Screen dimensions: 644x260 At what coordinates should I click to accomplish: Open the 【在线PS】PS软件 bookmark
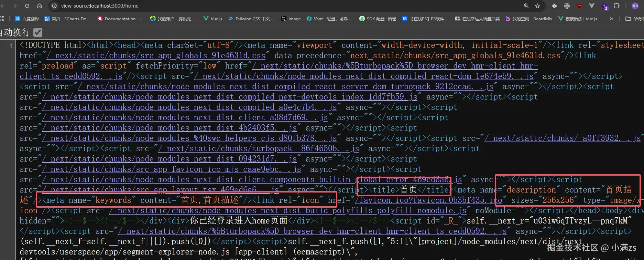point(425,19)
